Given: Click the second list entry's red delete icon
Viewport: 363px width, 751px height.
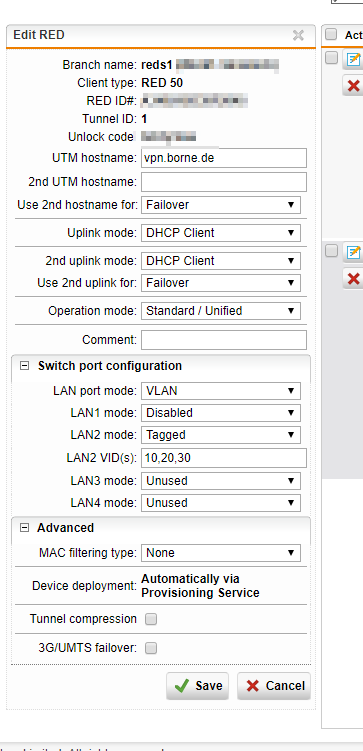Looking at the screenshot, I should click(x=353, y=278).
